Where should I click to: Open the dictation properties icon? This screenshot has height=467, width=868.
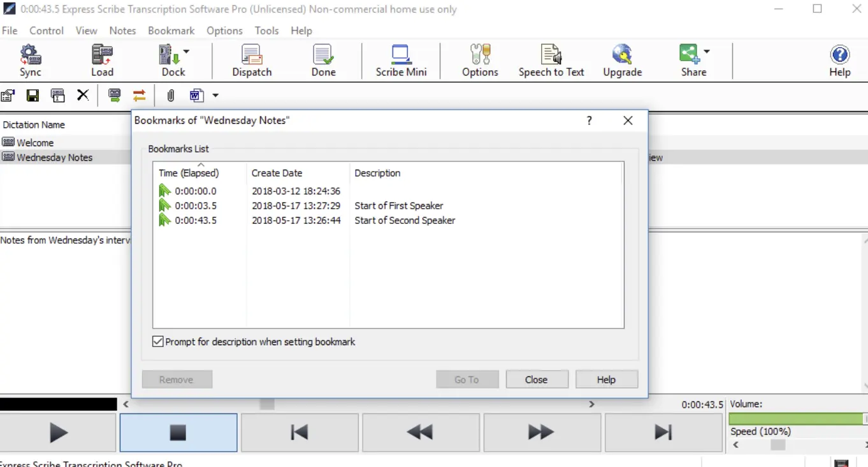(x=8, y=96)
